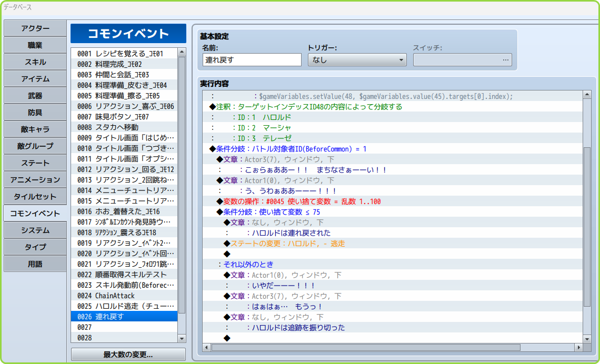Open the 武器 tab
The height and width of the screenshot is (364, 600).
click(35, 96)
